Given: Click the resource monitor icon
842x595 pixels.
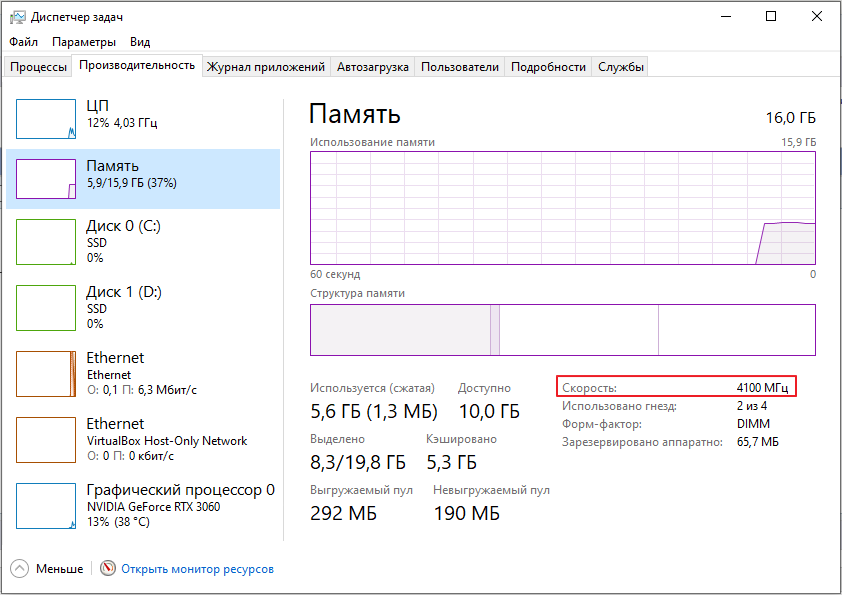Looking at the screenshot, I should 109,568.
